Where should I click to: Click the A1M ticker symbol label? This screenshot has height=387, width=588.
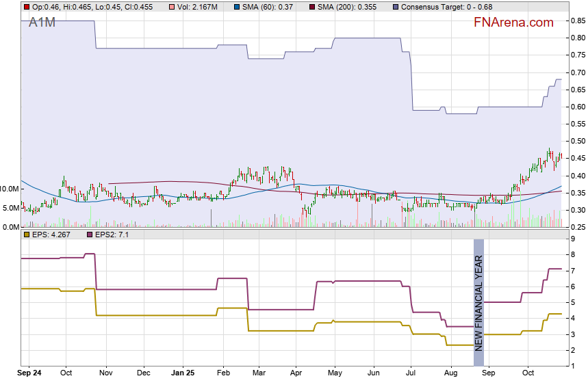42,23
